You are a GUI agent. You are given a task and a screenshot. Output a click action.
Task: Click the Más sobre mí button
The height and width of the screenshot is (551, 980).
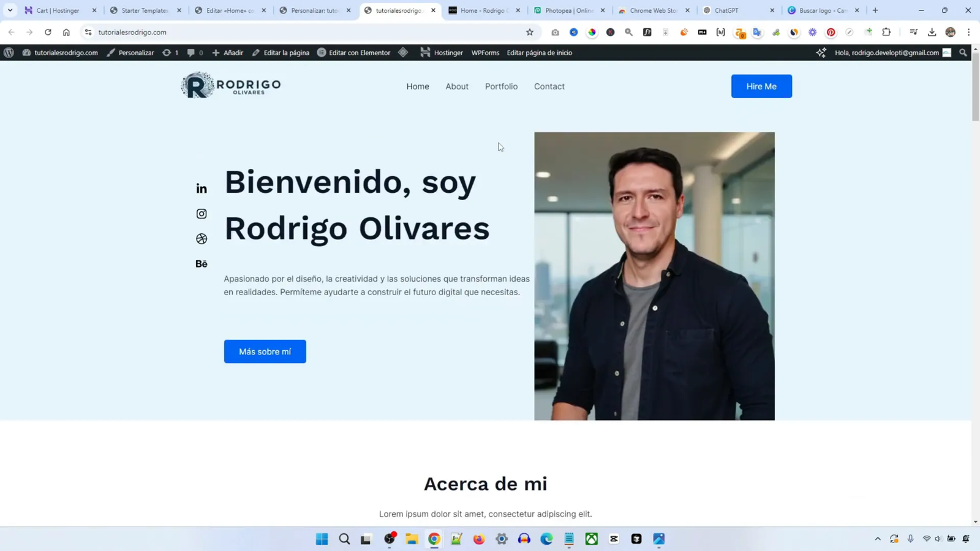[x=264, y=351]
